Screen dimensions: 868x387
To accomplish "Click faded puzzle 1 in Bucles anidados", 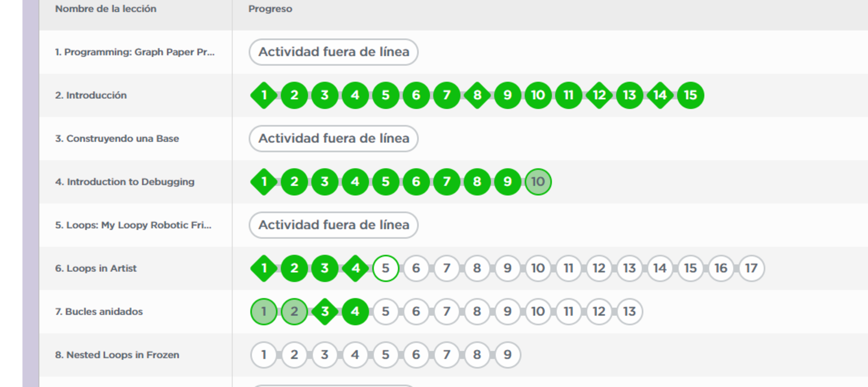I will (x=264, y=312).
